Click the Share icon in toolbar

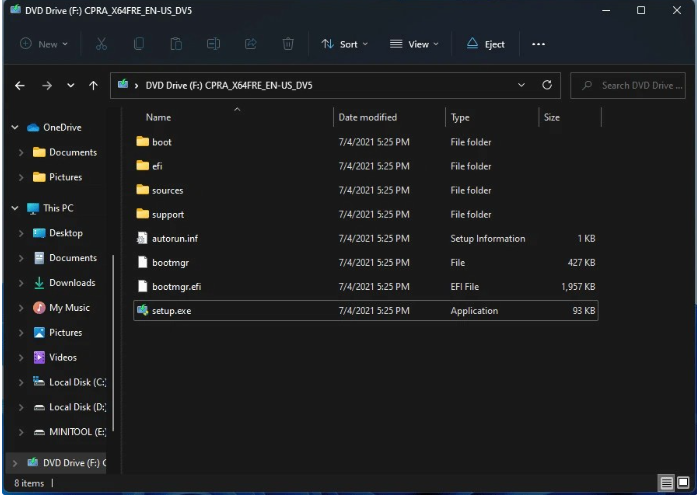click(251, 44)
